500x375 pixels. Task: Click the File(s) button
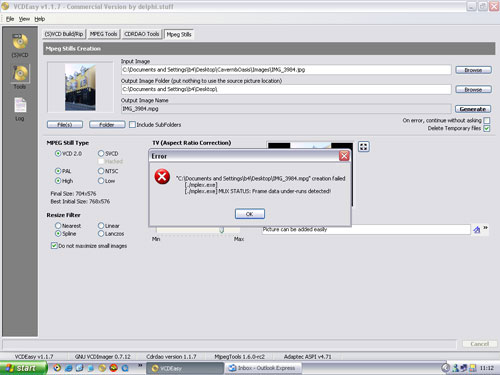[65, 125]
